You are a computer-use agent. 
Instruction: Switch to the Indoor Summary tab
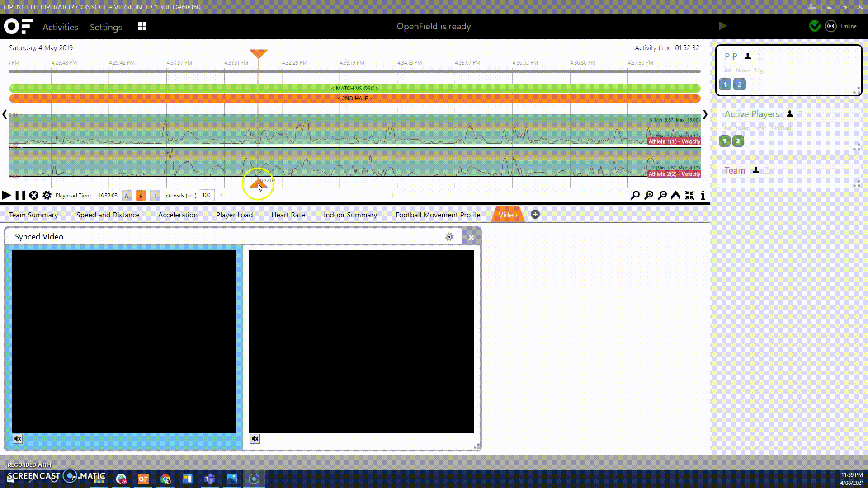[x=350, y=215]
